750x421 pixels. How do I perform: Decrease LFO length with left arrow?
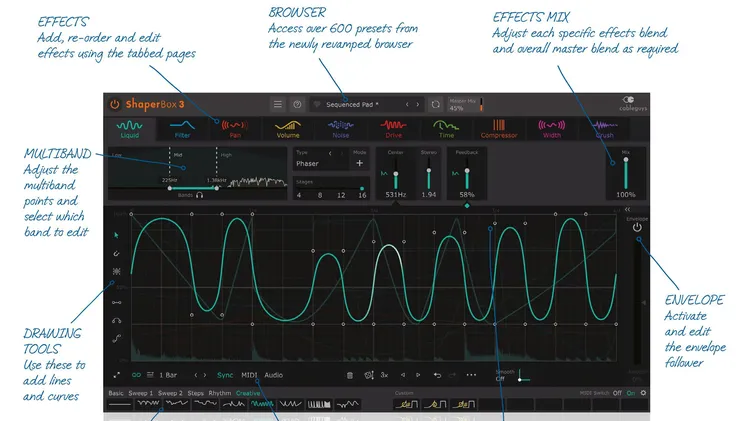point(195,375)
